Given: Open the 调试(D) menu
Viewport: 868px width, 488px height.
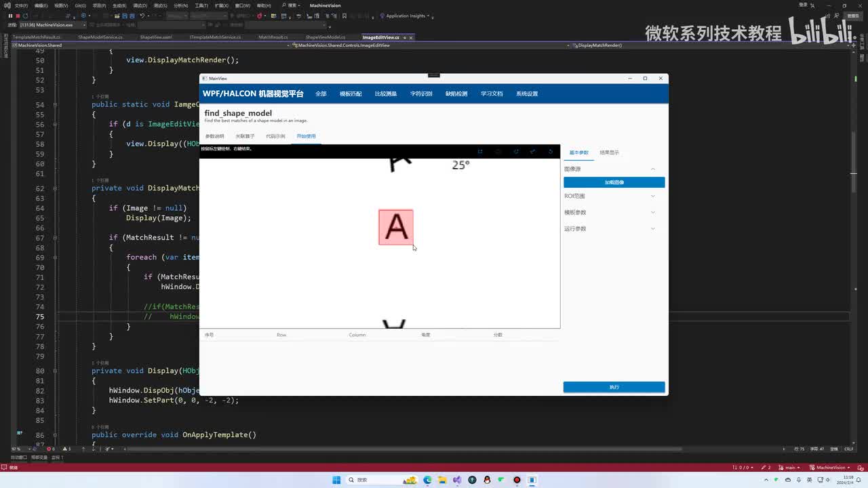Looking at the screenshot, I should 141,5.
